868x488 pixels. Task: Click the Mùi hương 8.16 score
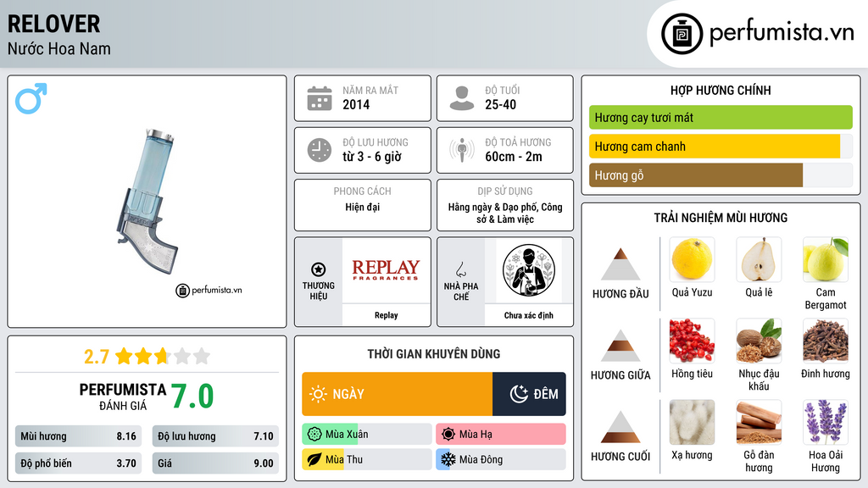[78, 436]
